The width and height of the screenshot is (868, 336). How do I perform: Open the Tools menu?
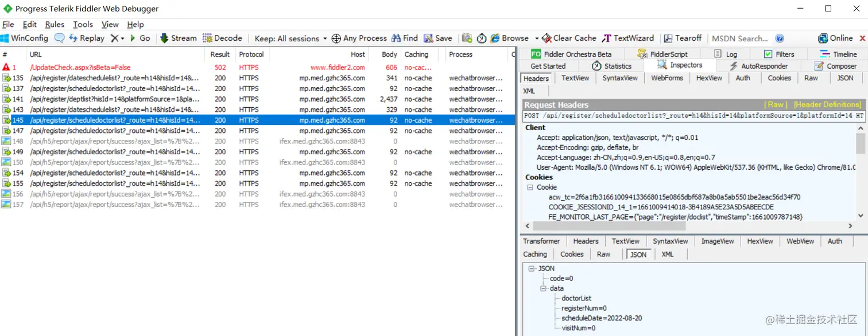point(83,24)
